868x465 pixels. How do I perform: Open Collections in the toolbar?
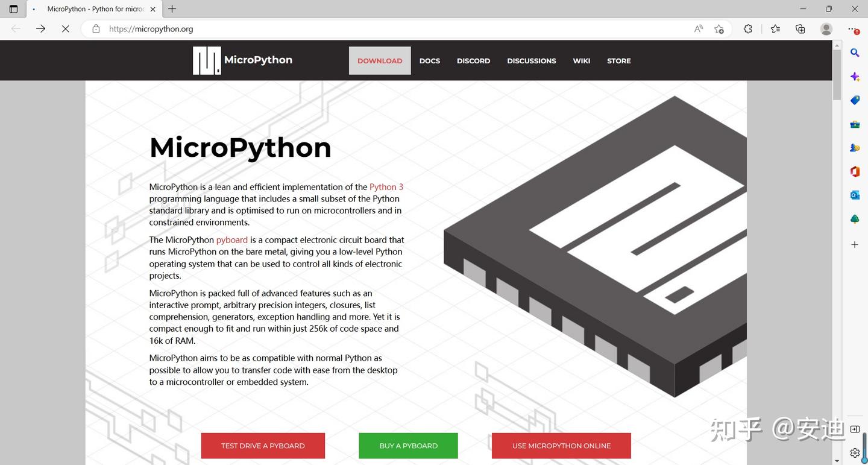coord(799,28)
